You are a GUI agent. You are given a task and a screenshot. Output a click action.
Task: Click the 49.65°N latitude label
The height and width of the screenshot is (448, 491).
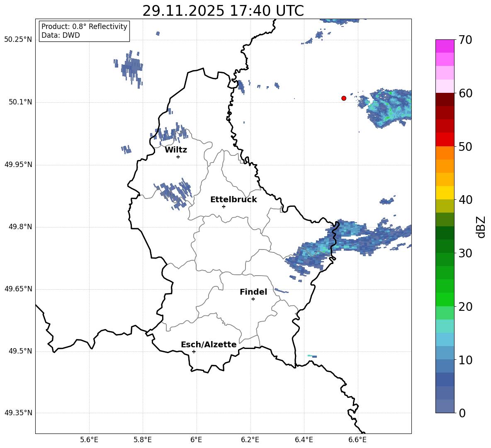18,289
